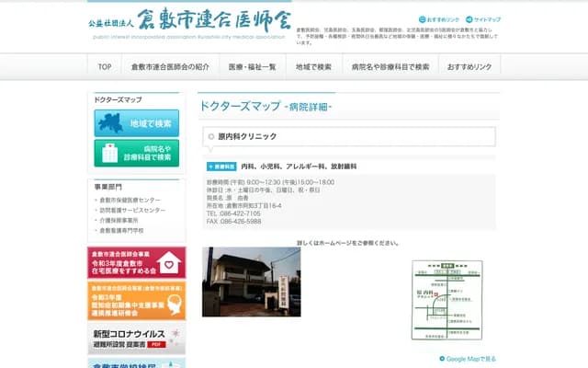This screenshot has height=368, width=588.
Task: Open the 新型コロナウイルス 避難所設営 提案書 banner
Action: [x=137, y=339]
